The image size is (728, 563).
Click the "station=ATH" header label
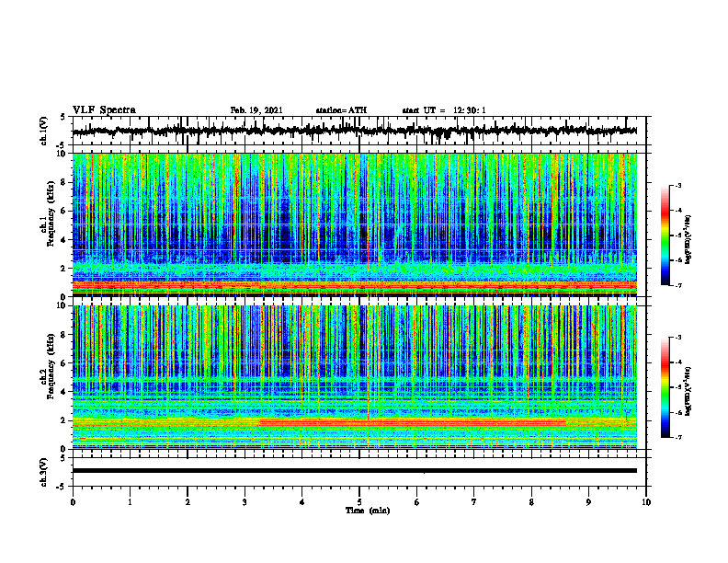pyautogui.click(x=341, y=110)
